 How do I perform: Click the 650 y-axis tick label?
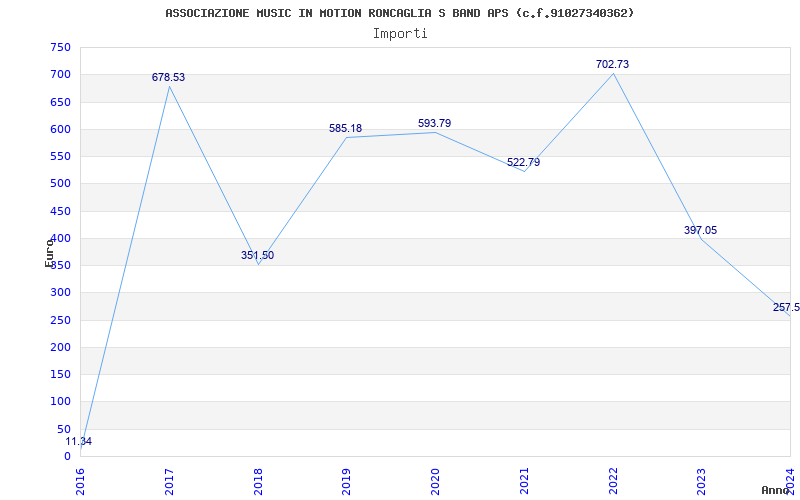(60, 102)
